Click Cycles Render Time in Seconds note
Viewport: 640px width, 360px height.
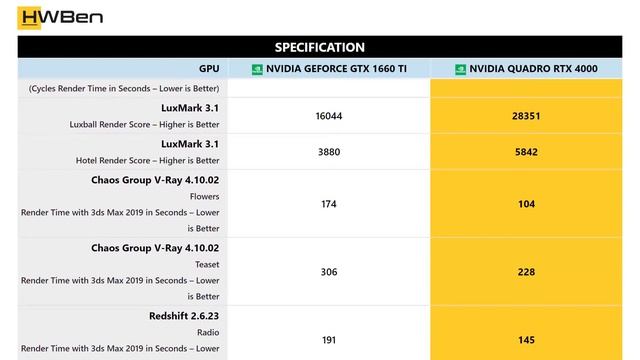(x=124, y=88)
